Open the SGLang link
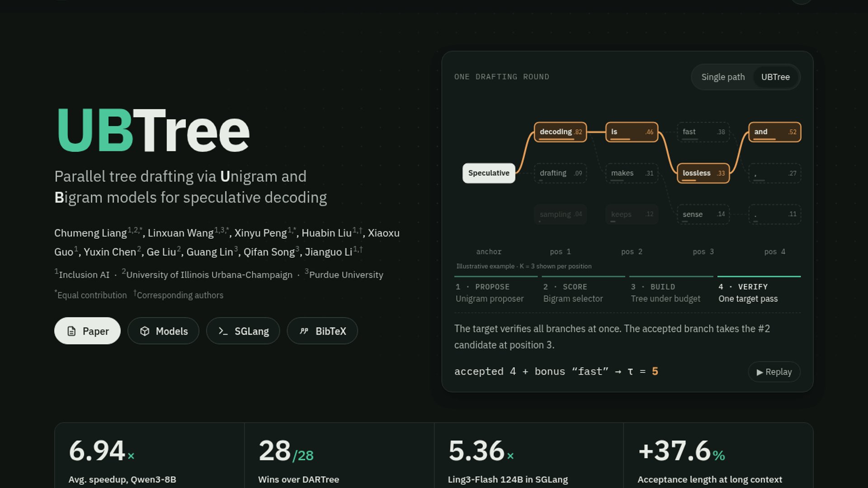Viewport: 868px width, 488px height. (x=243, y=331)
